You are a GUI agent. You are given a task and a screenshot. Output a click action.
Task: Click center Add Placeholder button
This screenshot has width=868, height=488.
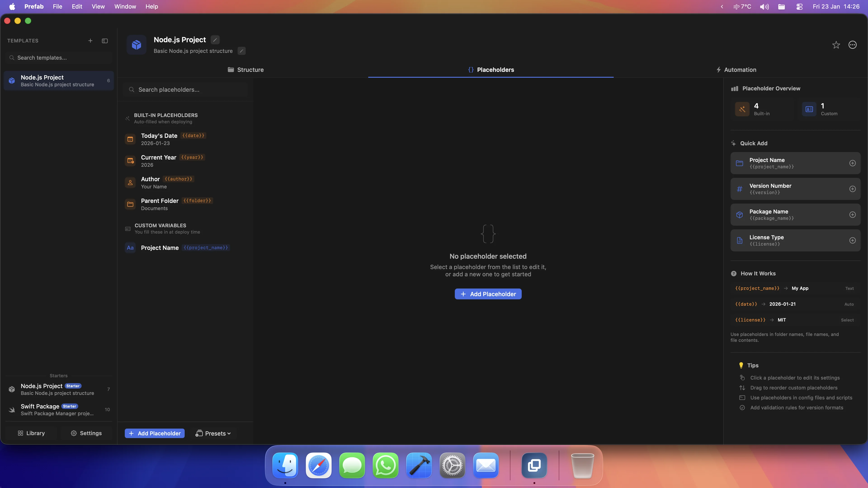coord(488,294)
